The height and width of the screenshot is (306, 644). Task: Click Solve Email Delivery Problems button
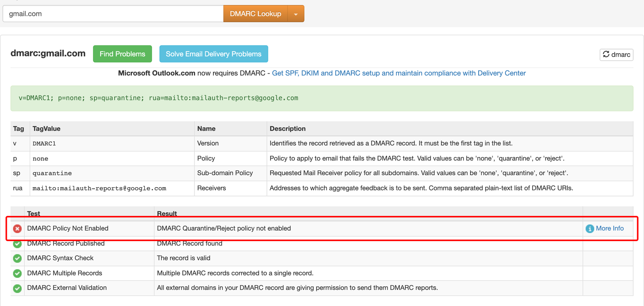tap(214, 54)
